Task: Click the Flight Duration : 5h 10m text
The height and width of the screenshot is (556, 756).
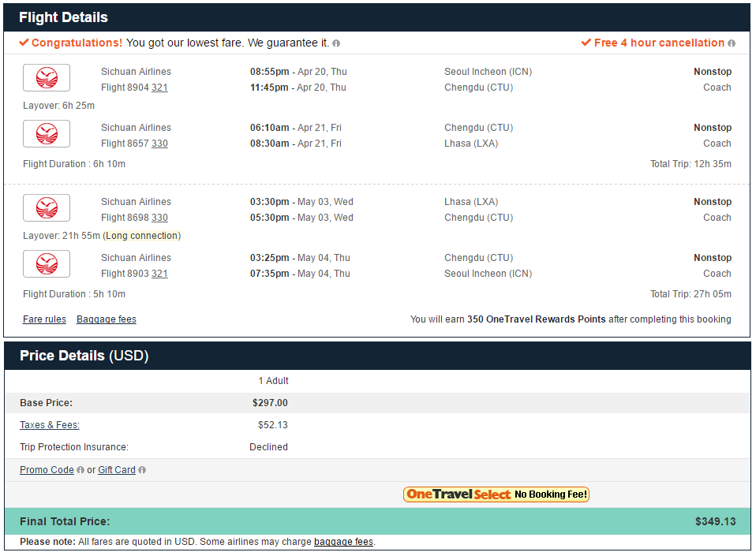Action: point(74,294)
